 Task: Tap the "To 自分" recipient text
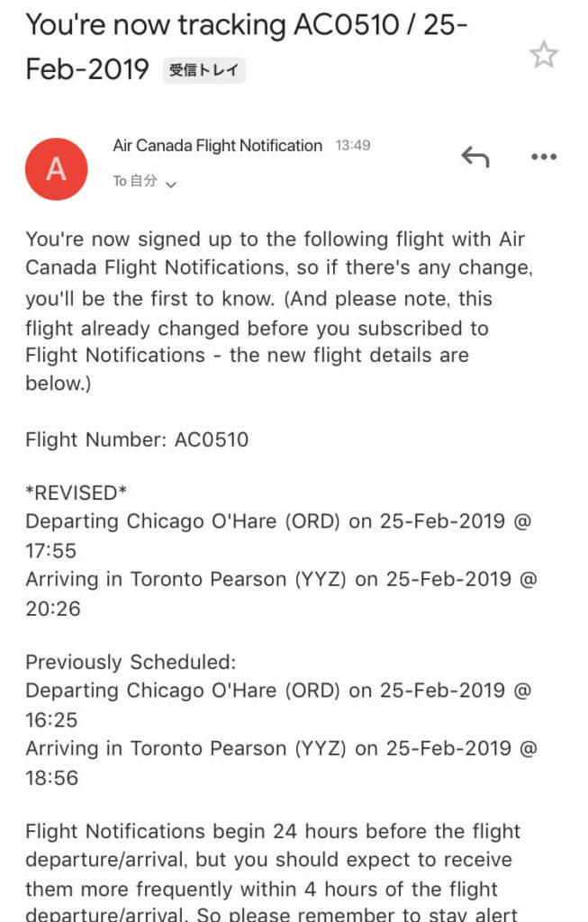click(135, 180)
